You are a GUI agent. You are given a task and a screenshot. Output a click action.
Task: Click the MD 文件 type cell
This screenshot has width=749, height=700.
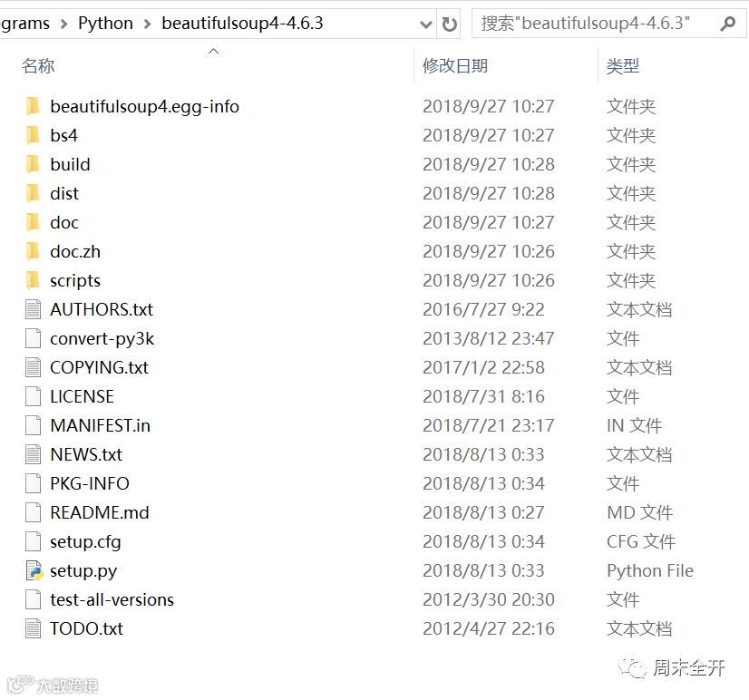[x=639, y=512]
